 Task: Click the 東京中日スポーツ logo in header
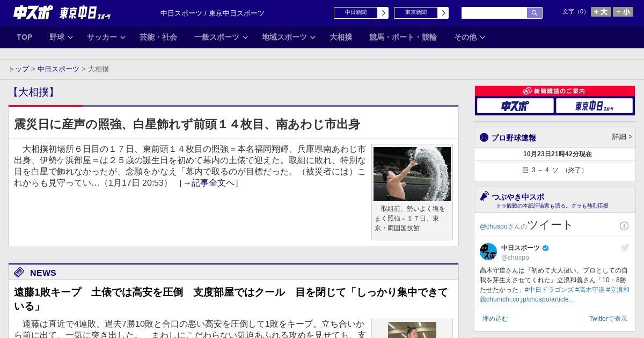85,13
